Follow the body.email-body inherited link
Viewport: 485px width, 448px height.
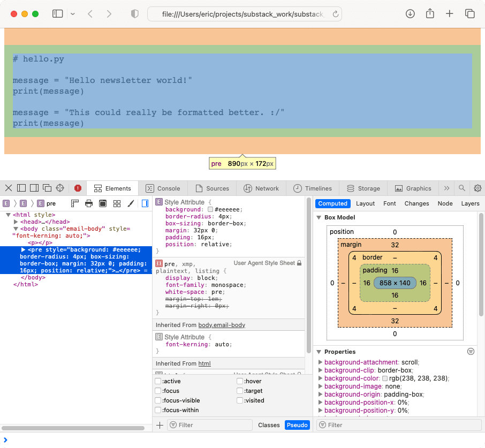(222, 325)
